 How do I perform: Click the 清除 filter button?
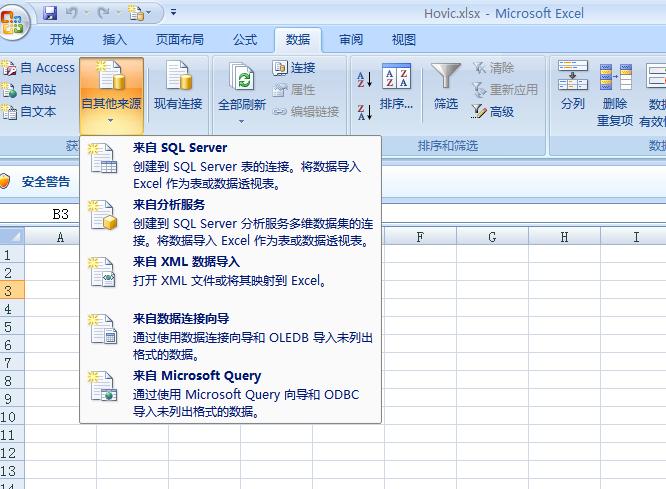click(x=494, y=68)
